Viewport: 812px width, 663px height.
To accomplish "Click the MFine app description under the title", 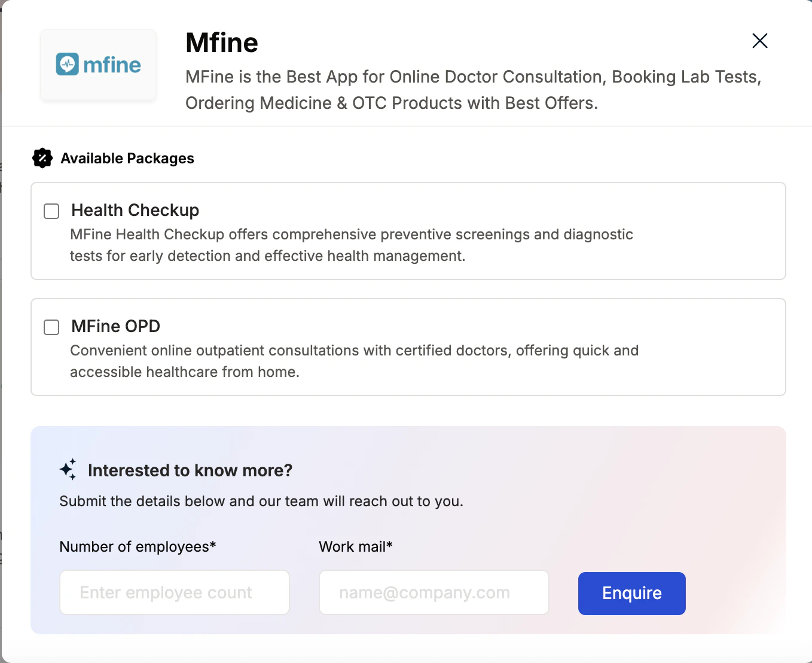I will point(474,90).
